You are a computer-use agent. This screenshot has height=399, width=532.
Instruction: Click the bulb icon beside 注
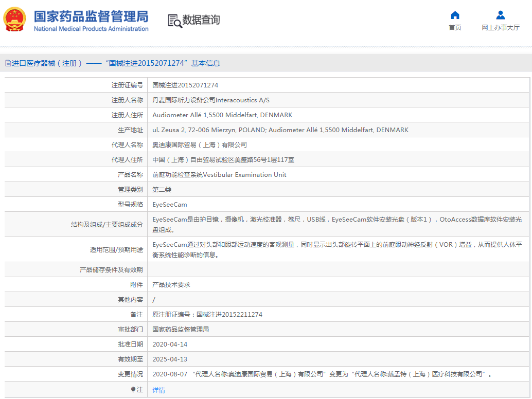(x=133, y=390)
